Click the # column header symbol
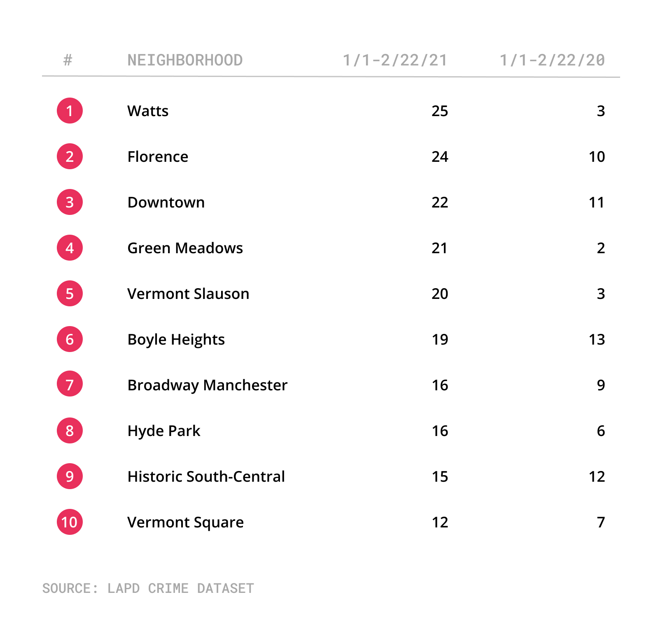 [68, 60]
